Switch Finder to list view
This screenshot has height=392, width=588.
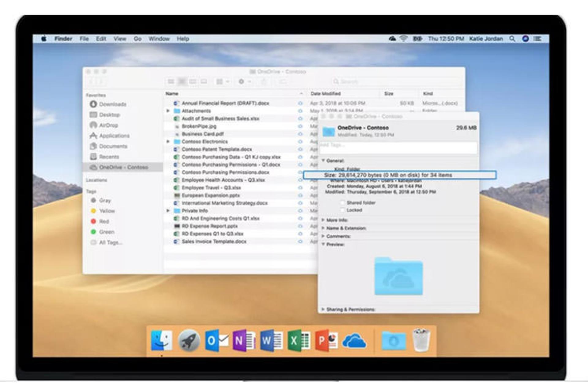(x=182, y=81)
